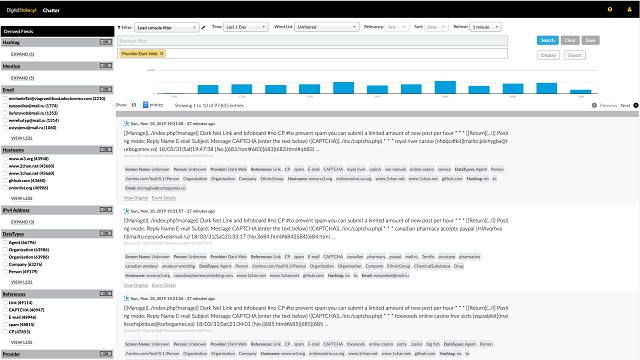This screenshot has width=640, height=360.
Task: Click the pencil edit filter icon
Action: 203,27
